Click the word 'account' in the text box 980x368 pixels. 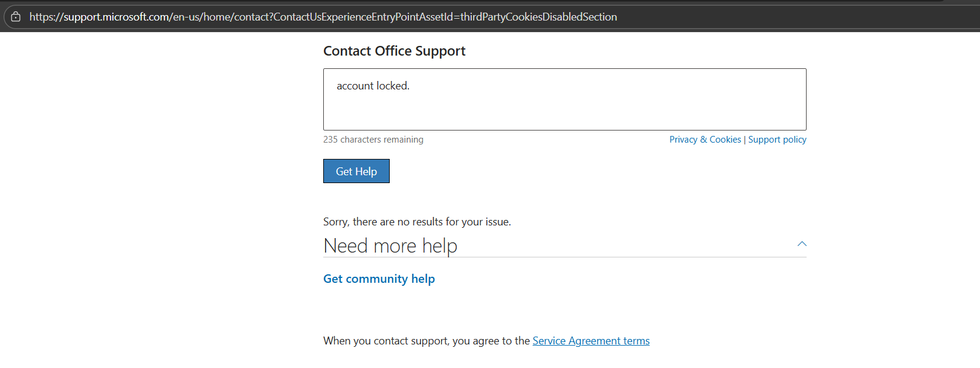(x=355, y=86)
